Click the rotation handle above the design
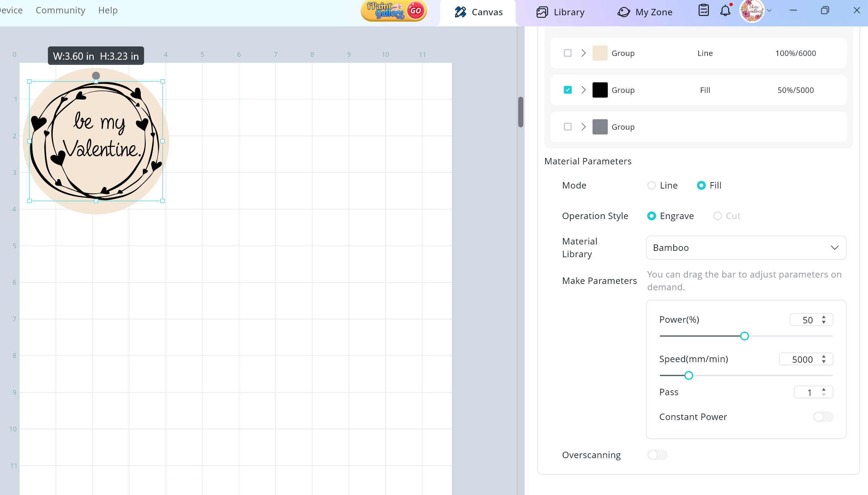Screen dimensions: 868x495 pos(96,75)
